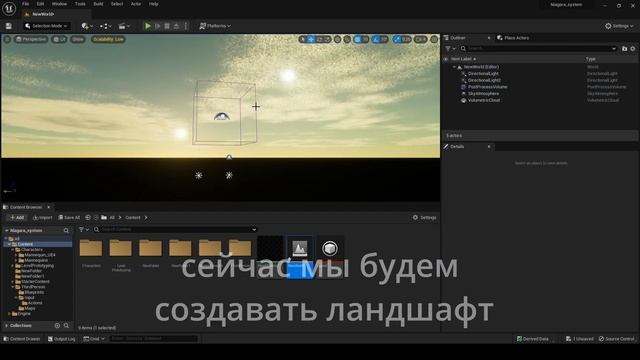
Task: Click the Lit view mode button
Action: tap(60, 39)
